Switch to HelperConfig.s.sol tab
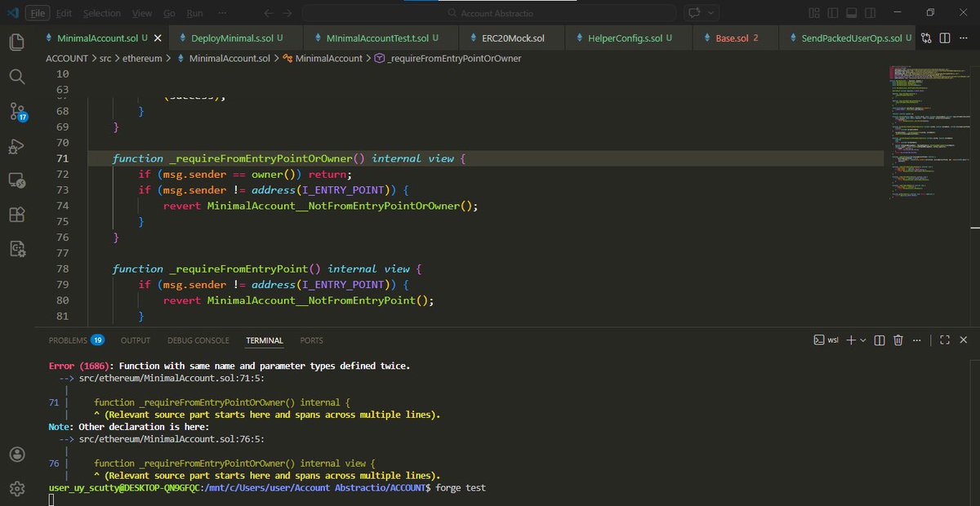The image size is (980, 506). pyautogui.click(x=629, y=38)
